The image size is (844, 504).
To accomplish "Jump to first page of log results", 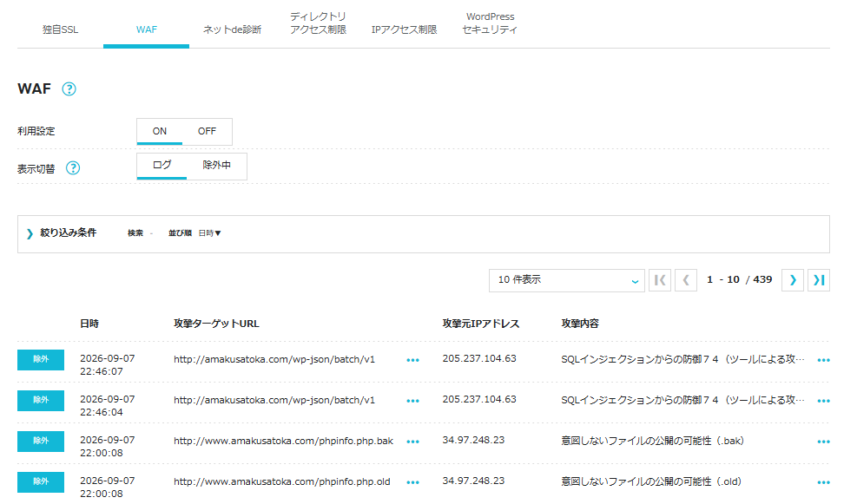I will [x=659, y=280].
